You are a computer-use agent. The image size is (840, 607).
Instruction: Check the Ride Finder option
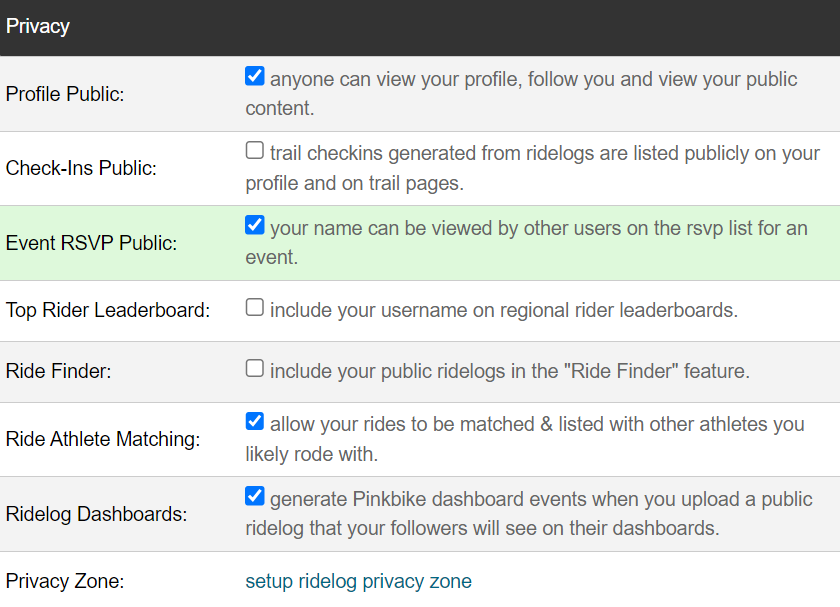254,370
